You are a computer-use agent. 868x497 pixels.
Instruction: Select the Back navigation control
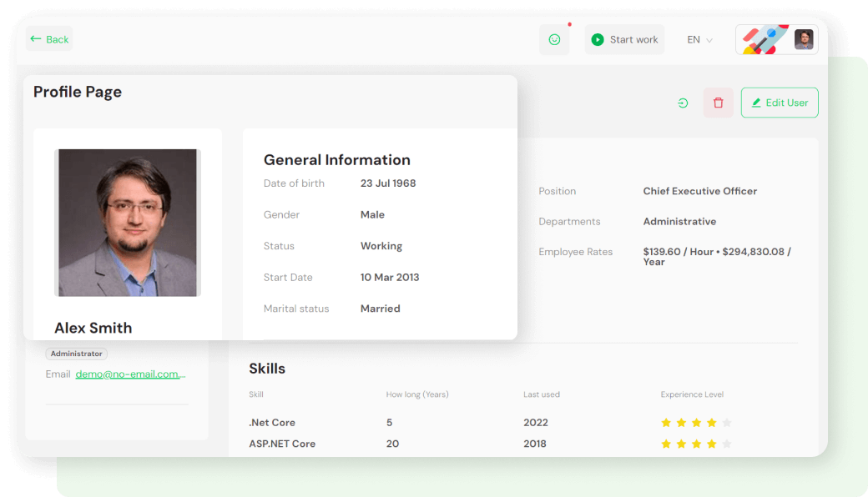point(48,38)
